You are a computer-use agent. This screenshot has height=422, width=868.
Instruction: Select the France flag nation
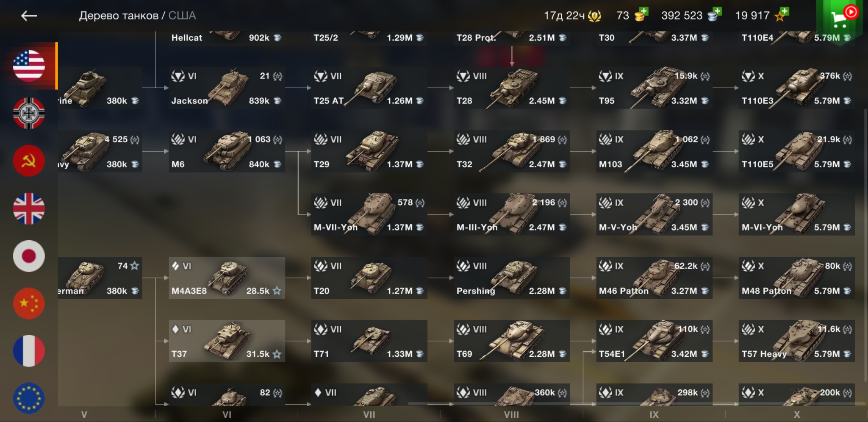tap(29, 351)
